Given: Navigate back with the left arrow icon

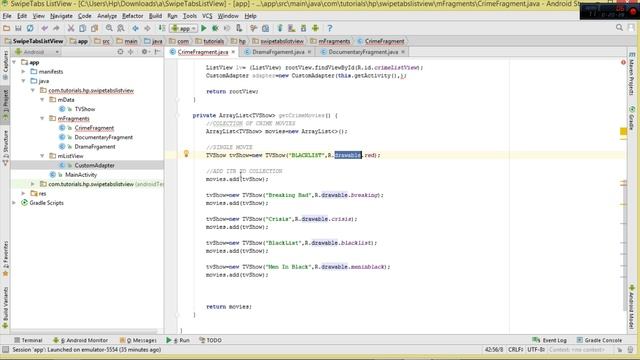Looking at the screenshot, I should [x=136, y=28].
